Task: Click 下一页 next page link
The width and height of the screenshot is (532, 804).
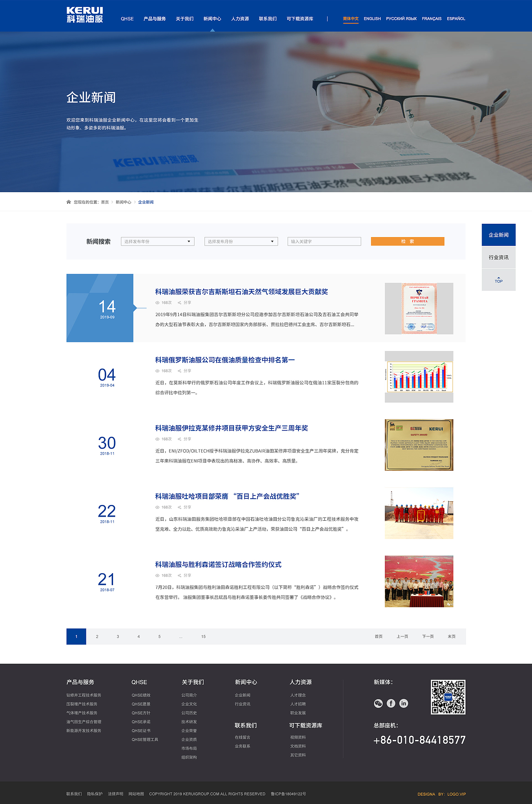Action: tap(428, 637)
